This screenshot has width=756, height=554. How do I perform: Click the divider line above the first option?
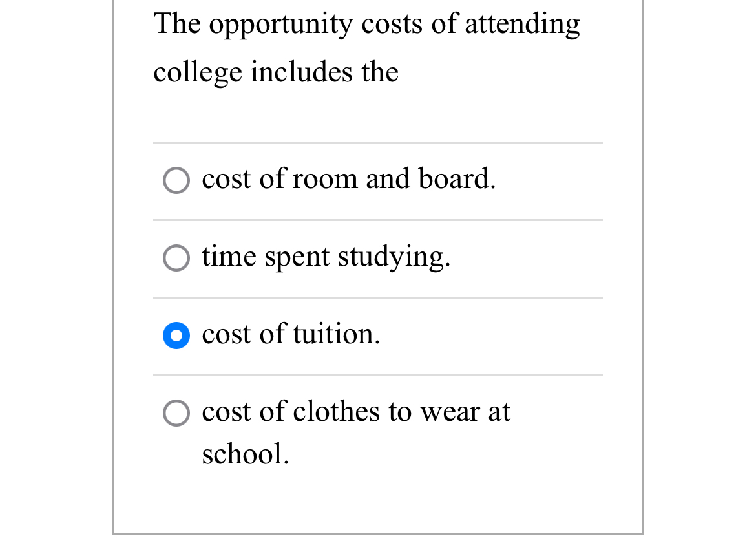(x=377, y=142)
